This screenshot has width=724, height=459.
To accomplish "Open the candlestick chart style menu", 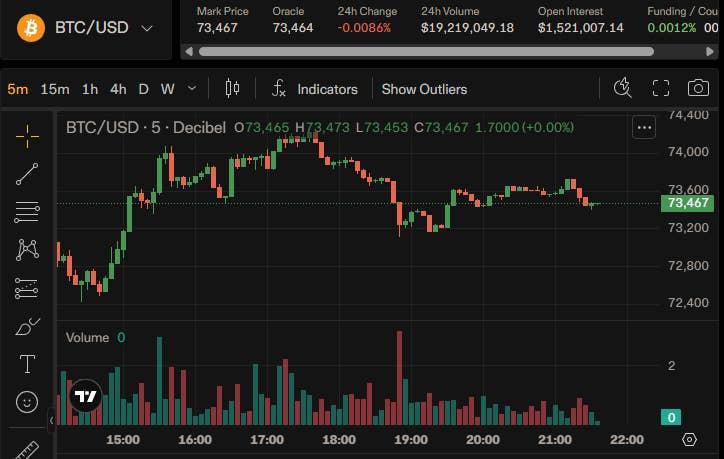I will (x=232, y=88).
